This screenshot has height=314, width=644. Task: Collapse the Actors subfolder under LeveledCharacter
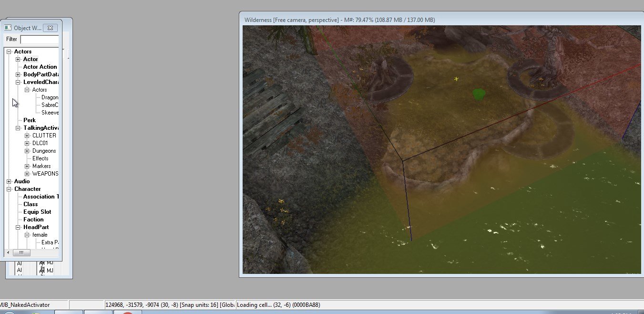coord(27,90)
